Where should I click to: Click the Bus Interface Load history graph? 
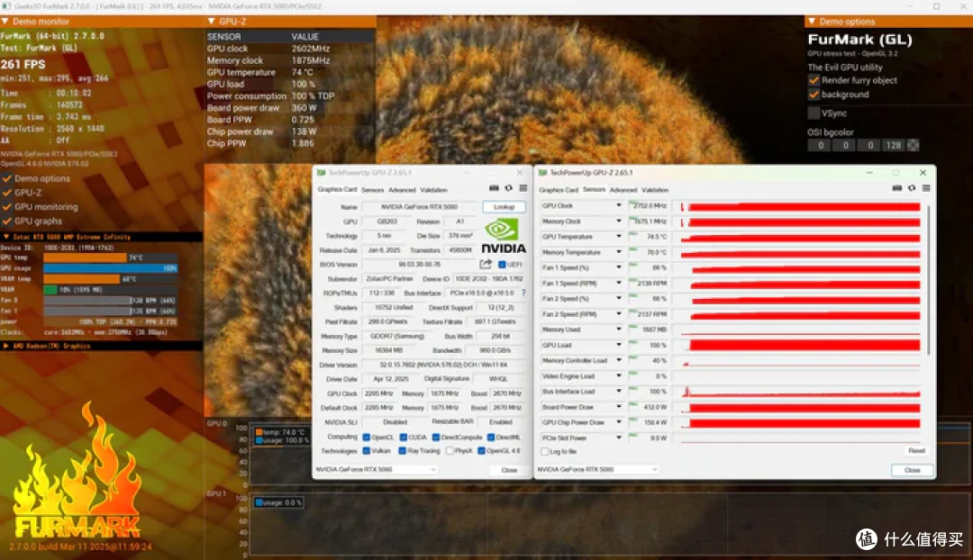point(801,392)
